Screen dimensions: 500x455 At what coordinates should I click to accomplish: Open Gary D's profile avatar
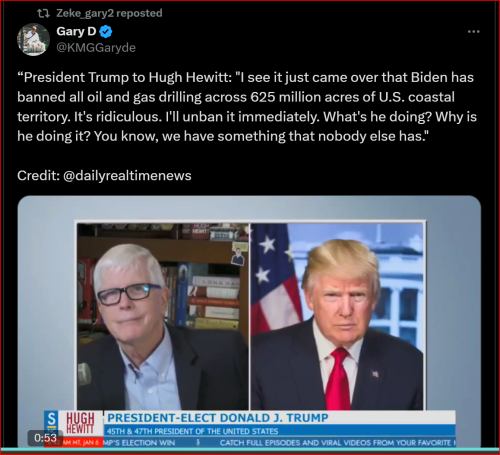click(x=33, y=39)
